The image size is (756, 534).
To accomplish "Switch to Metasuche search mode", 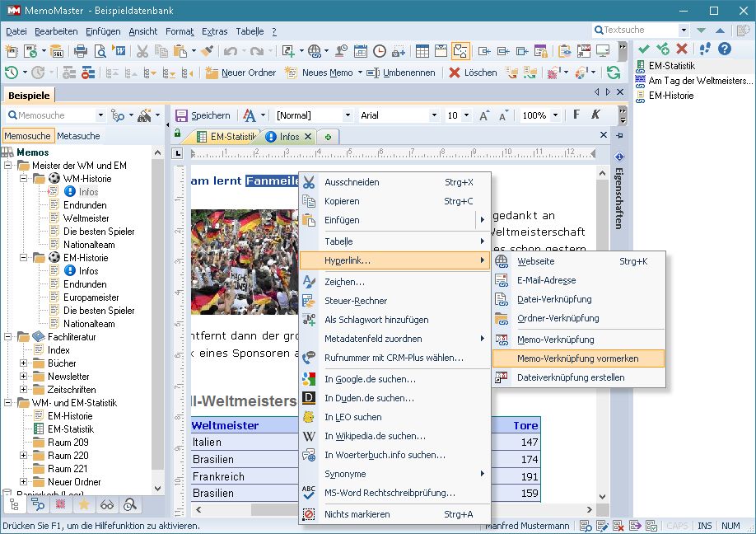I will (79, 136).
